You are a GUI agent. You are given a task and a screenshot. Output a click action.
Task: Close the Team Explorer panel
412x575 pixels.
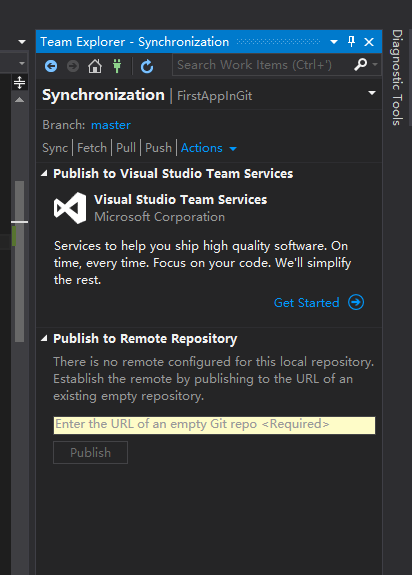[369, 42]
